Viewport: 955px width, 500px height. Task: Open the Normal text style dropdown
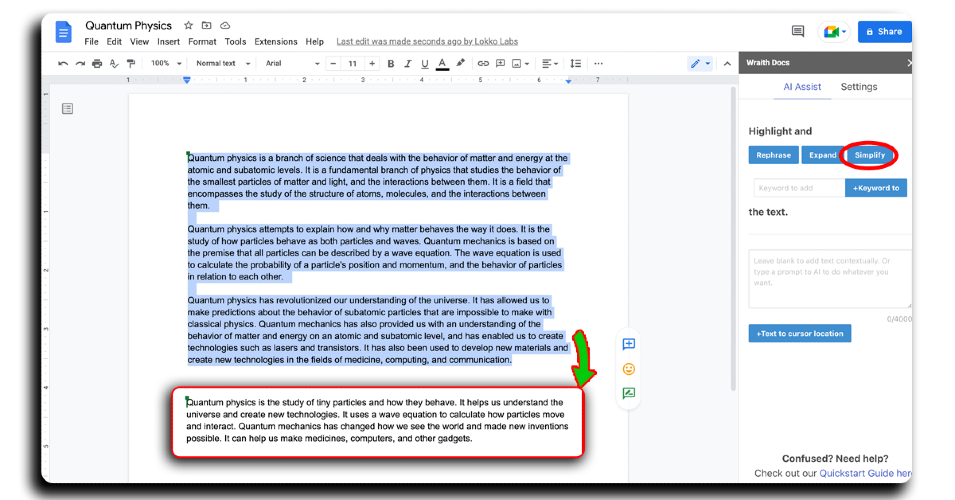click(223, 63)
